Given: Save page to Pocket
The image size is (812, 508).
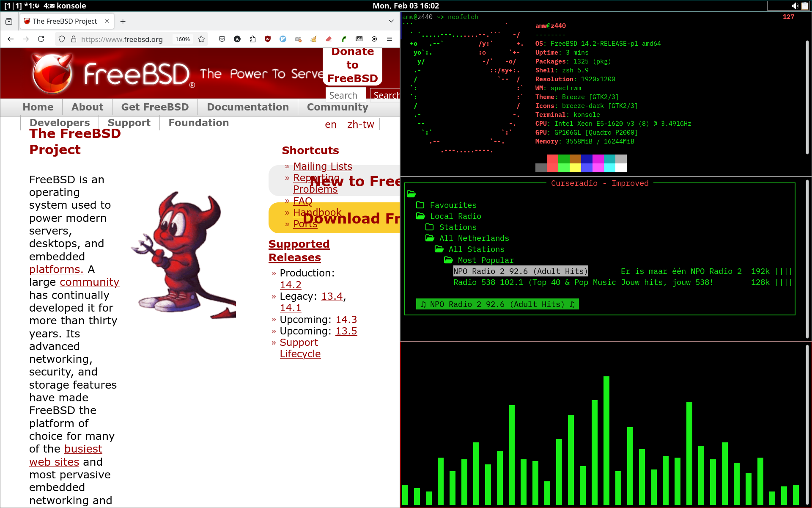Looking at the screenshot, I should pos(222,39).
